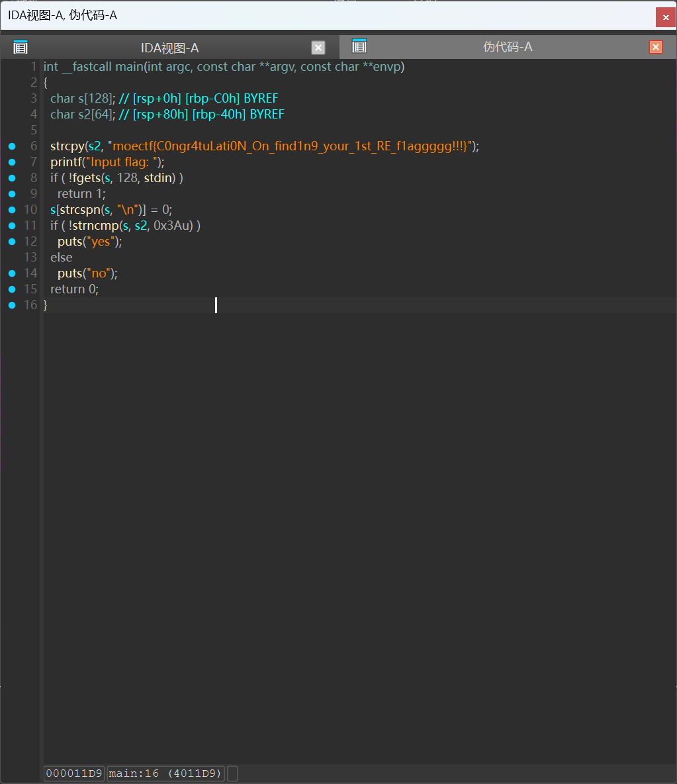
Task: Click the 000011D9 offset in status bar
Action: (74, 773)
